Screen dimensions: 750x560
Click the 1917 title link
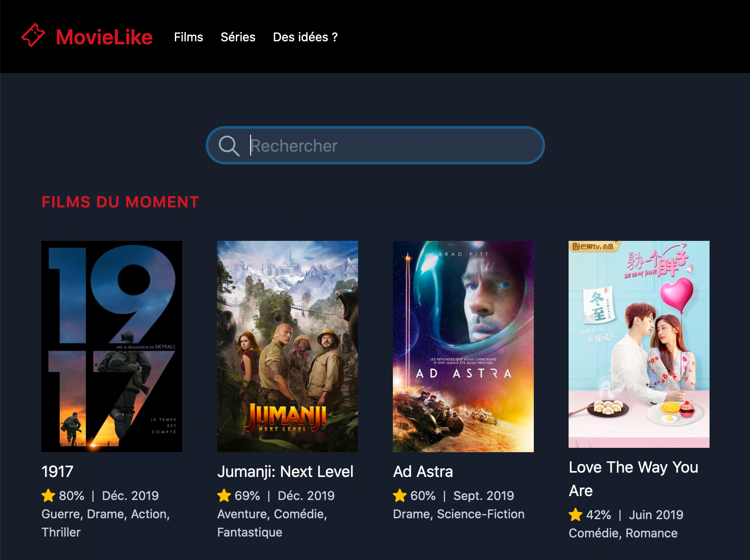point(57,471)
